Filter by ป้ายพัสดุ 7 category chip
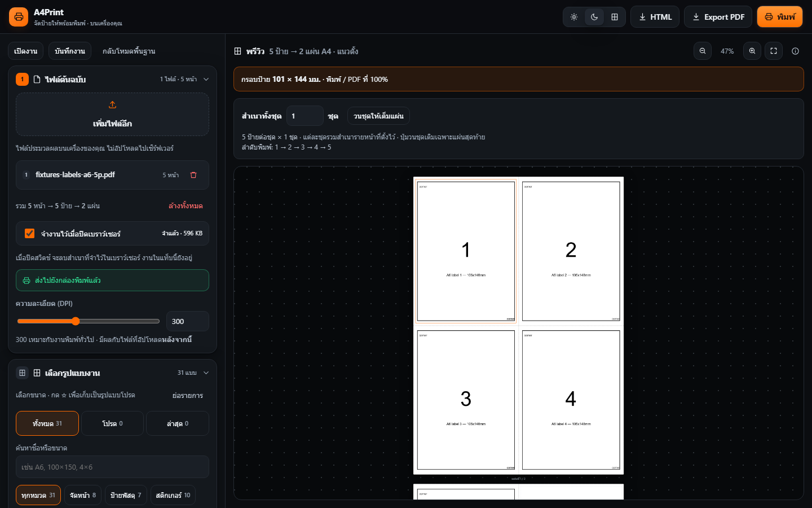The image size is (812, 508). (126, 495)
